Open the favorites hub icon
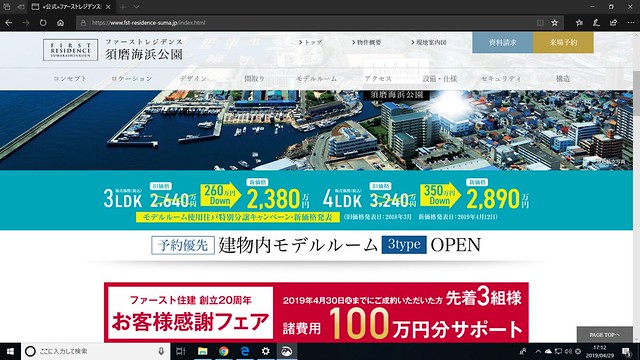The image size is (640, 360). 579,23
